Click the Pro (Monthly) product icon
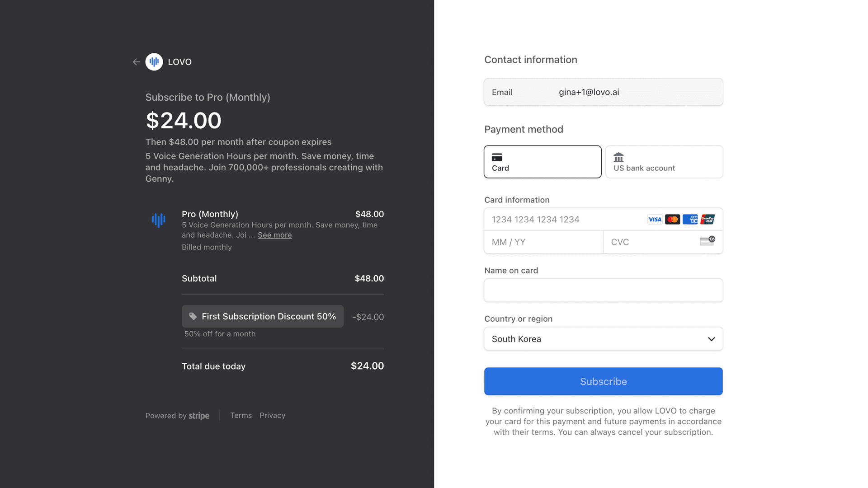The height and width of the screenshot is (488, 868). pos(158,220)
